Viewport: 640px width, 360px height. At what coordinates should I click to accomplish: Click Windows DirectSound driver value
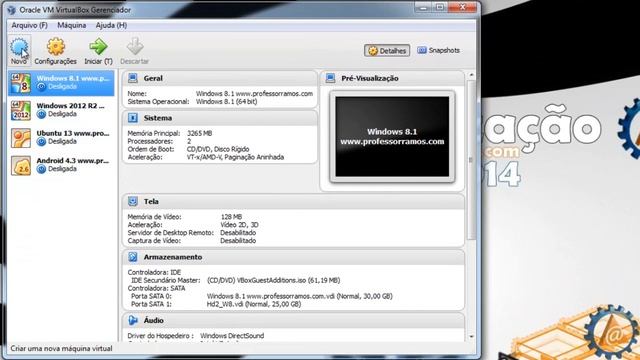(232, 336)
